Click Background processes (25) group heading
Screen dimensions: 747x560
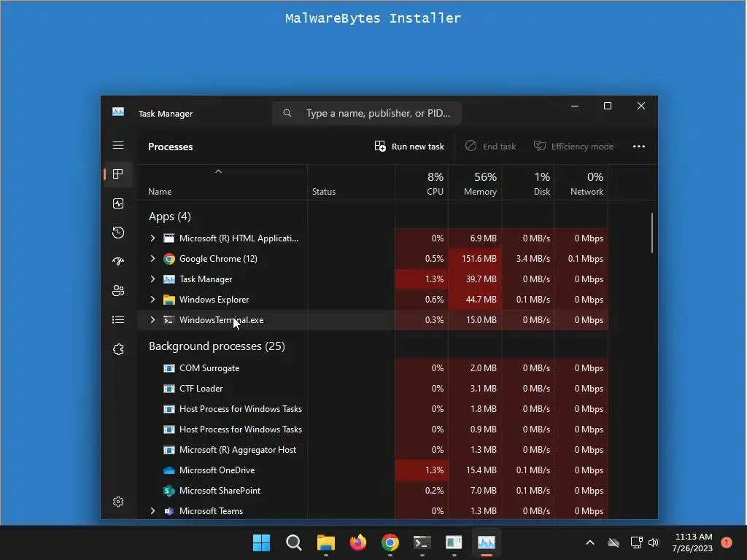tap(217, 346)
